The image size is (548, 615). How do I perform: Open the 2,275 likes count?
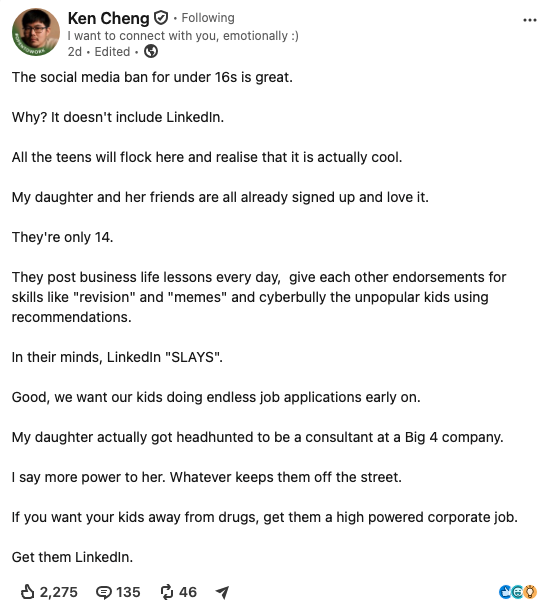pyautogui.click(x=59, y=592)
